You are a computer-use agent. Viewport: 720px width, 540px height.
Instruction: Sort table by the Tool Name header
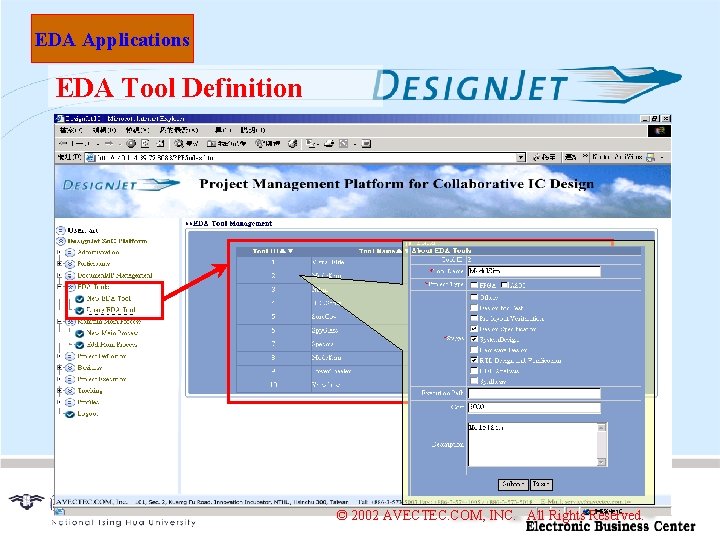(381, 251)
